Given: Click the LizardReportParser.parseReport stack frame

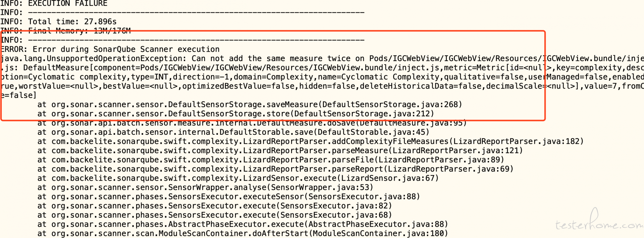Looking at the screenshot, I should pos(275,169).
